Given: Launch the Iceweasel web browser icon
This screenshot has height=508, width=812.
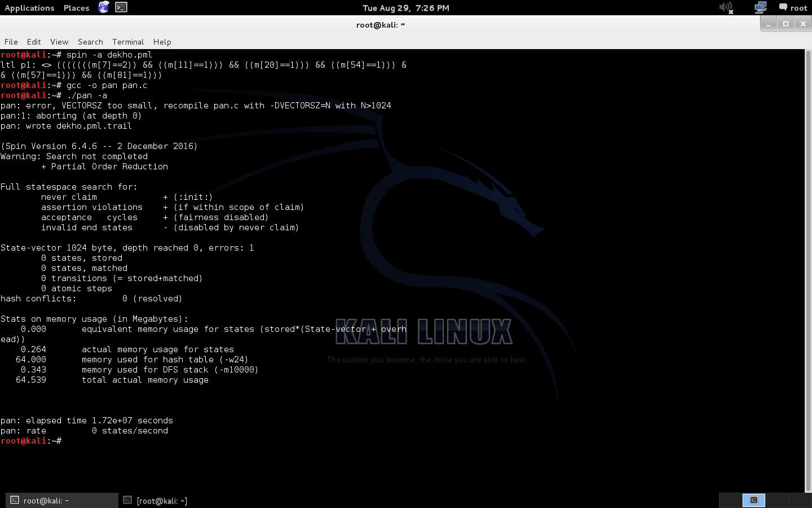Looking at the screenshot, I should tap(104, 7).
